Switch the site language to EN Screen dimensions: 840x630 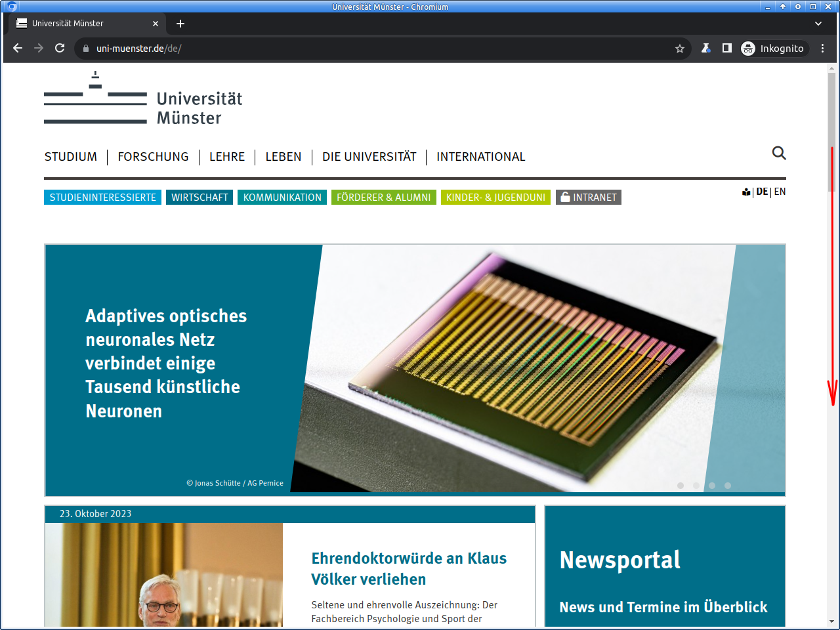[780, 192]
